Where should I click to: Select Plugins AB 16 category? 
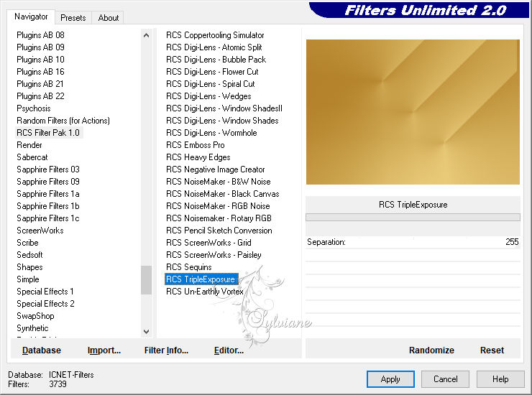[x=40, y=72]
